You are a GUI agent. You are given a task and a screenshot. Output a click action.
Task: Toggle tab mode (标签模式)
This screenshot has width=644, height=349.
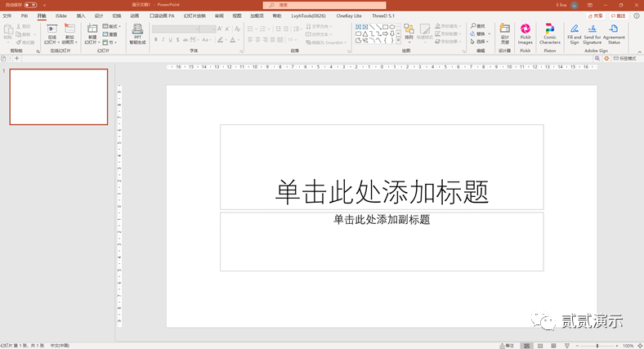click(624, 59)
